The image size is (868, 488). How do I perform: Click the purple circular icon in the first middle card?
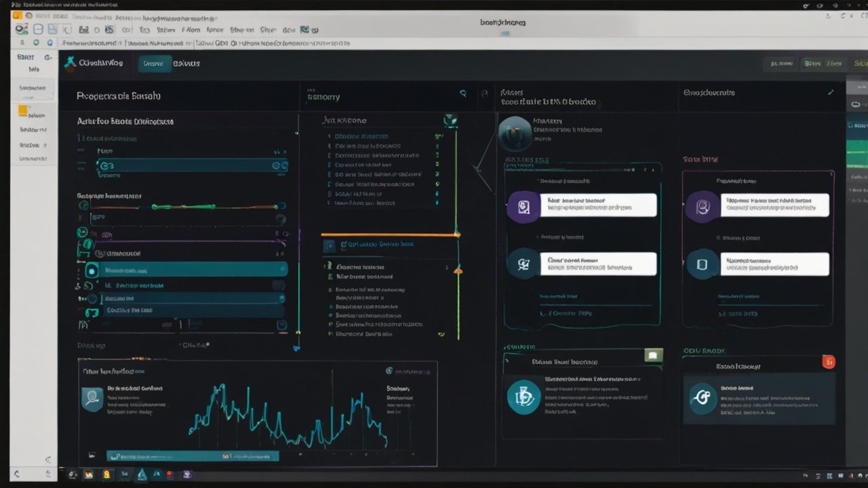[524, 207]
